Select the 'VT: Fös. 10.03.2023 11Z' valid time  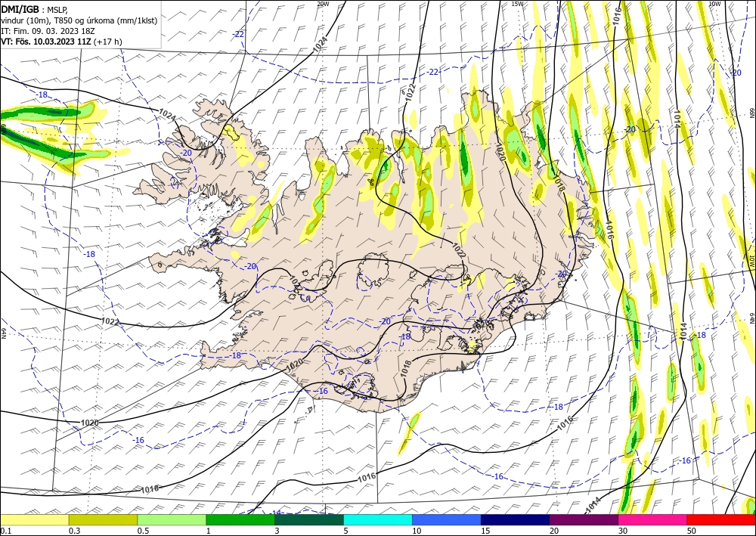tap(46, 42)
